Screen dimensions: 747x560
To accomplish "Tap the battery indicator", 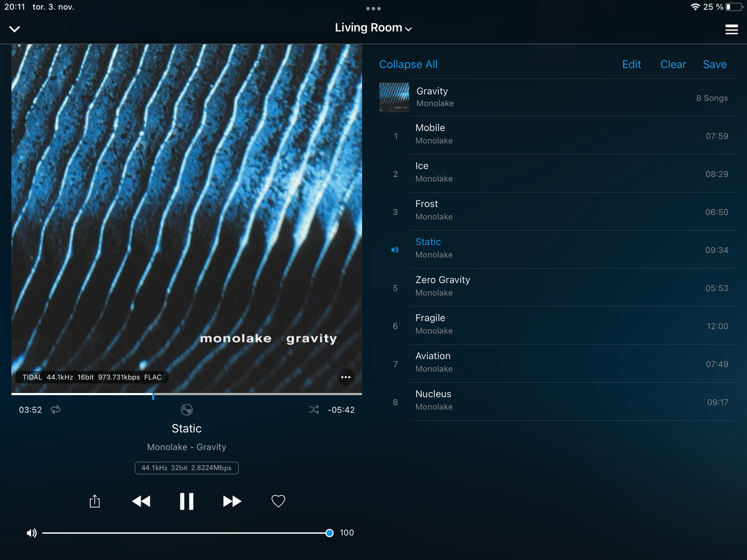I will 735,7.
